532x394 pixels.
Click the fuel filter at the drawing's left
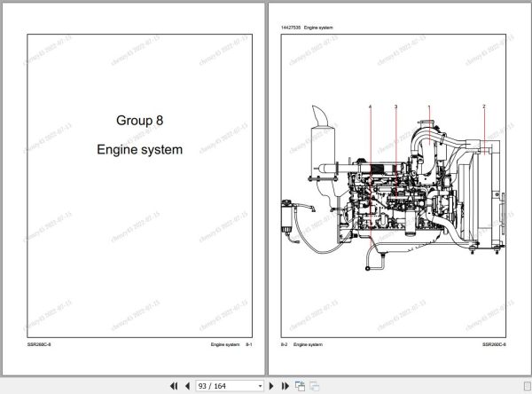(x=287, y=217)
